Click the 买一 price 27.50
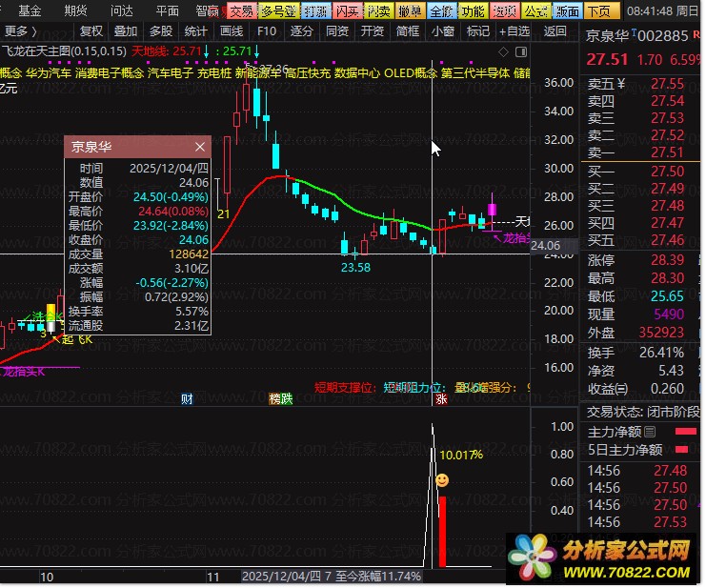 (667, 172)
